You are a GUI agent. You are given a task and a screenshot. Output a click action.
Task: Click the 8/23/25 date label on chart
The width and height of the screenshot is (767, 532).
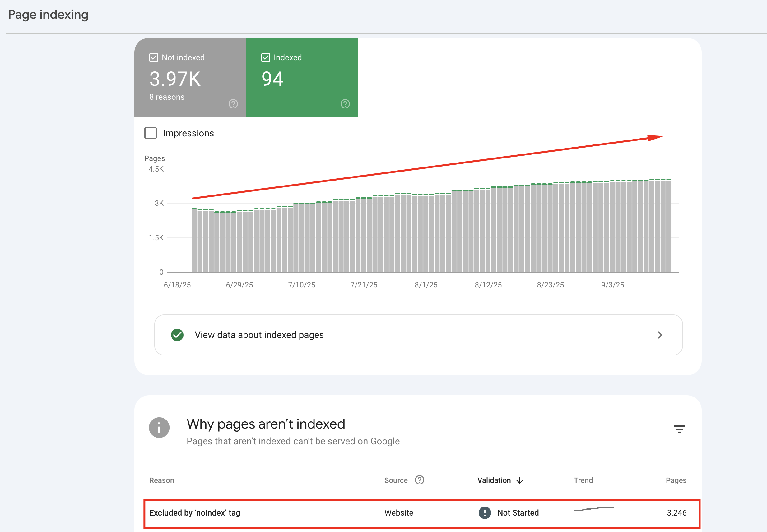coord(551,285)
